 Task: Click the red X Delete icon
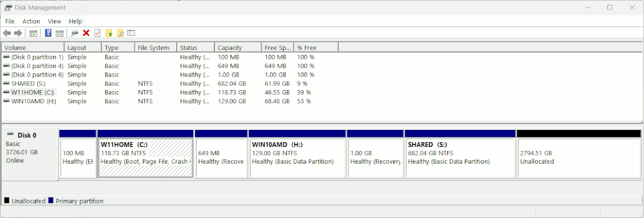(86, 33)
